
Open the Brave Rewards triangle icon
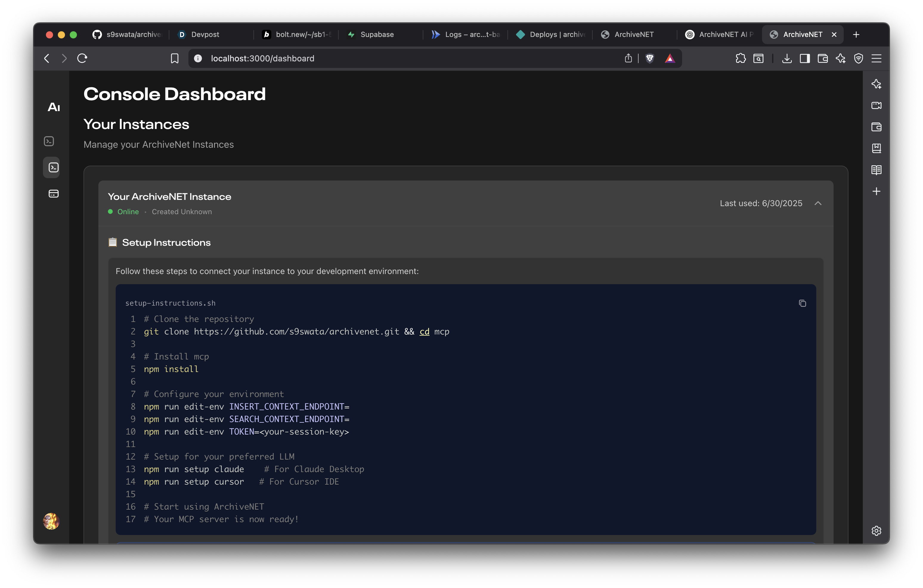click(x=670, y=58)
